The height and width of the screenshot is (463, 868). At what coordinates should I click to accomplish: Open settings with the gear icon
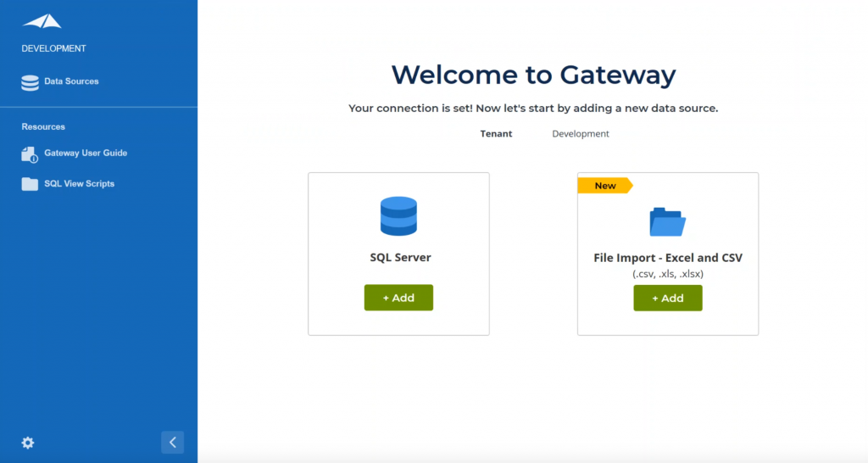(28, 443)
